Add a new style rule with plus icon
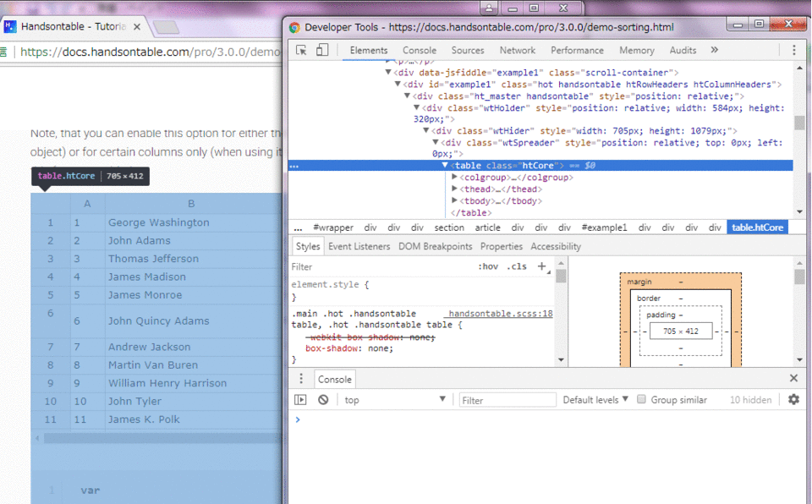 click(541, 266)
